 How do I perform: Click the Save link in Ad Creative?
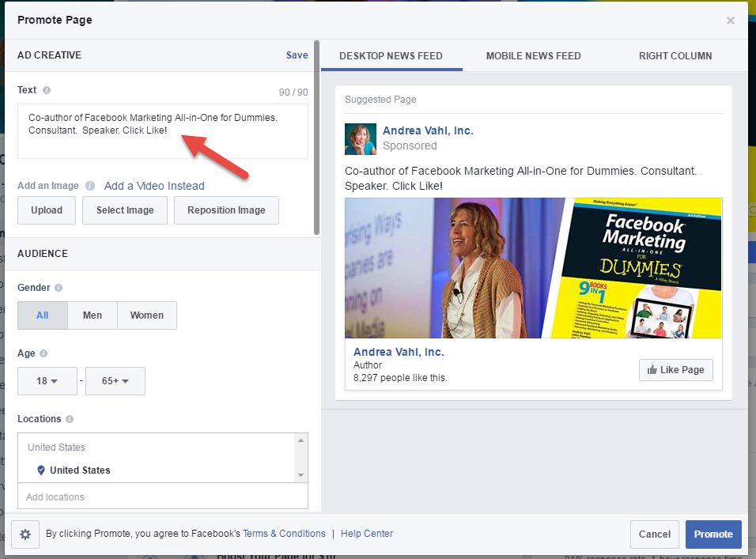pos(297,55)
